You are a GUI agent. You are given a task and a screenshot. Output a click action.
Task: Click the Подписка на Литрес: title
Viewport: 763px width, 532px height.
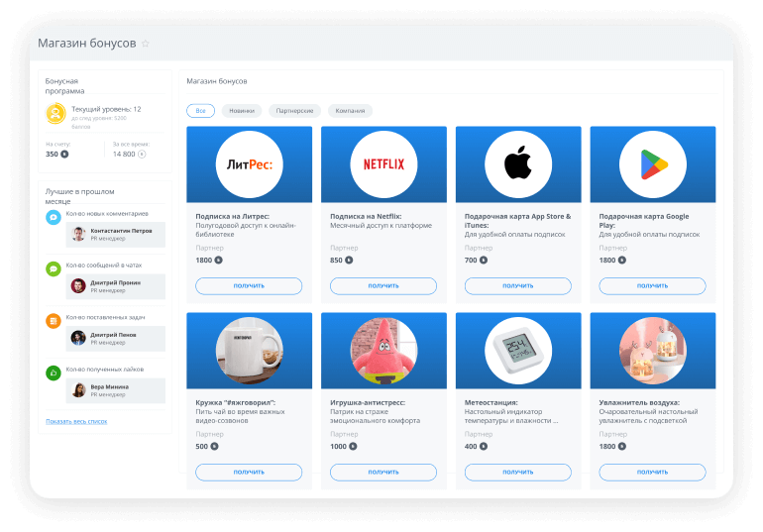(233, 216)
